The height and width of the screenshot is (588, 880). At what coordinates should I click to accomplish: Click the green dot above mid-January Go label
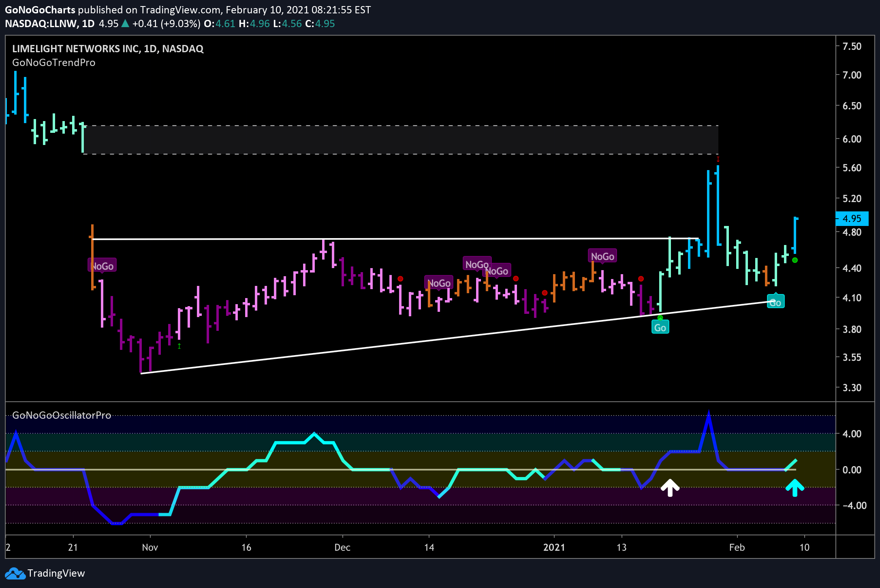(660, 318)
